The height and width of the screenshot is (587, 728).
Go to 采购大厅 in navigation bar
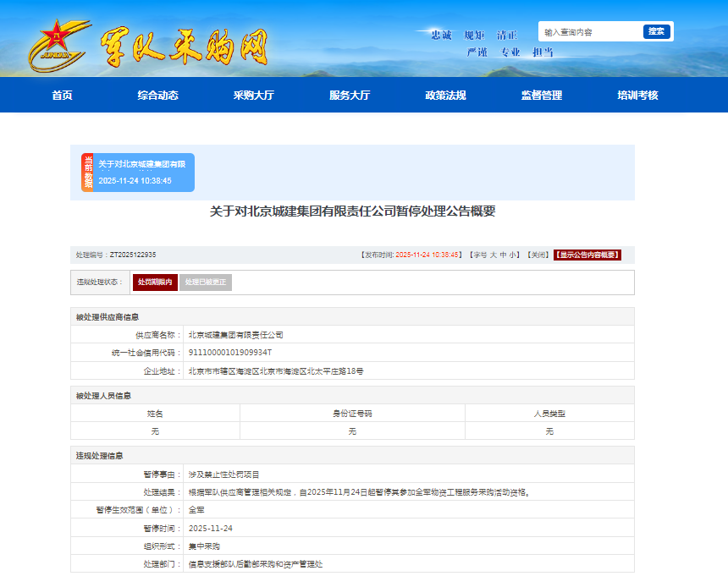pyautogui.click(x=254, y=96)
